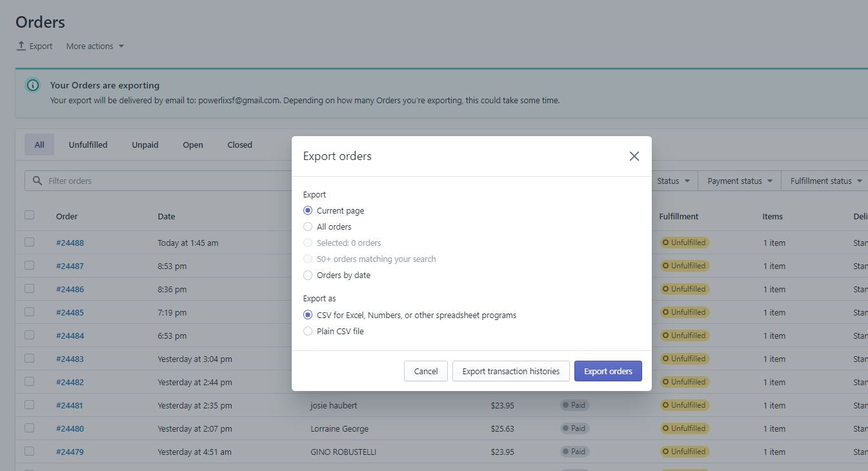
Task: Check the box beside order #24481
Action: click(30, 405)
